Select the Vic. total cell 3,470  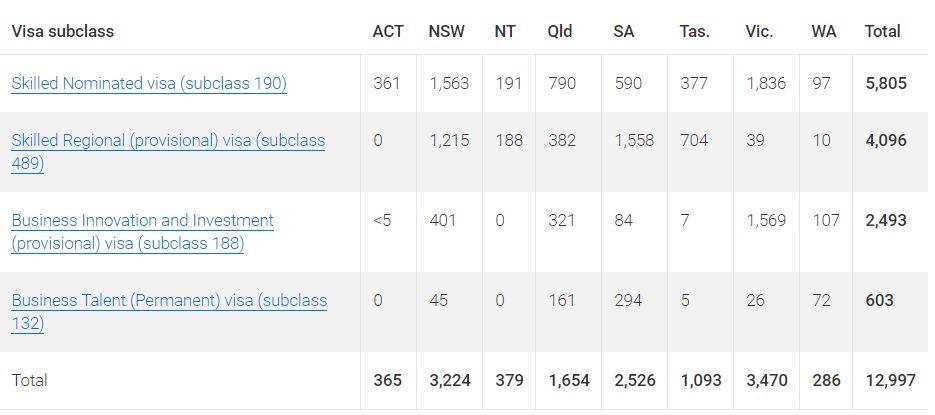point(767,380)
